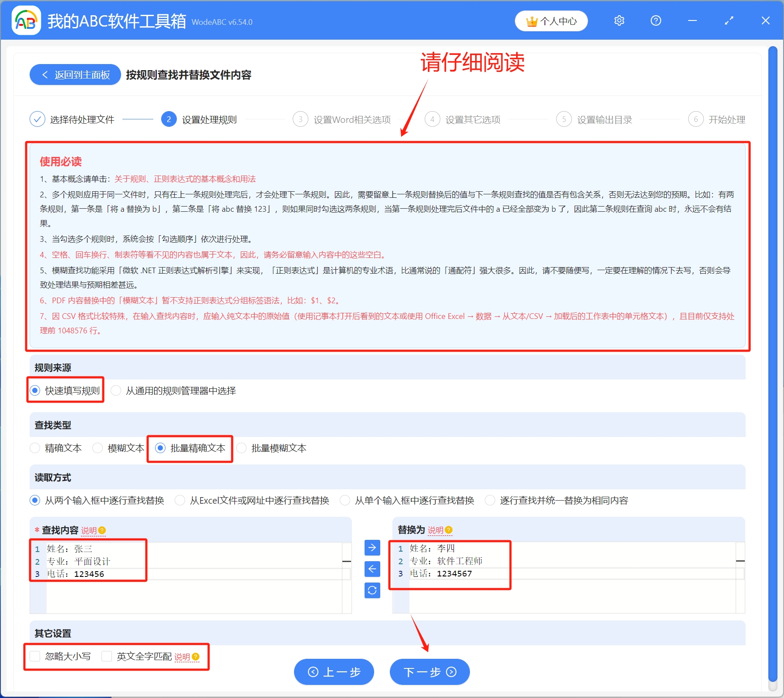Open the 说明 help icon beside 查找内容

pos(101,531)
